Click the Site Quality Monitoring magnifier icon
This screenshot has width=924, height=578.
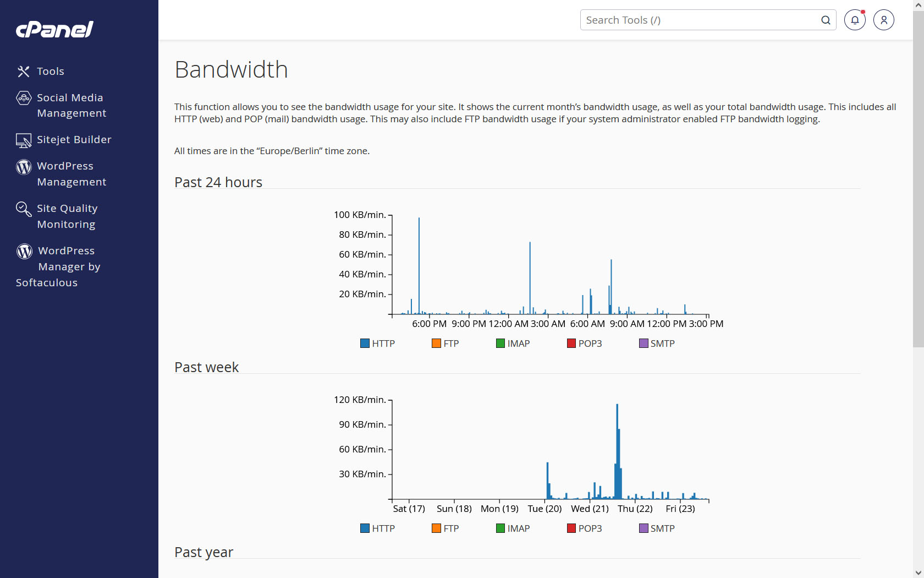click(x=24, y=209)
